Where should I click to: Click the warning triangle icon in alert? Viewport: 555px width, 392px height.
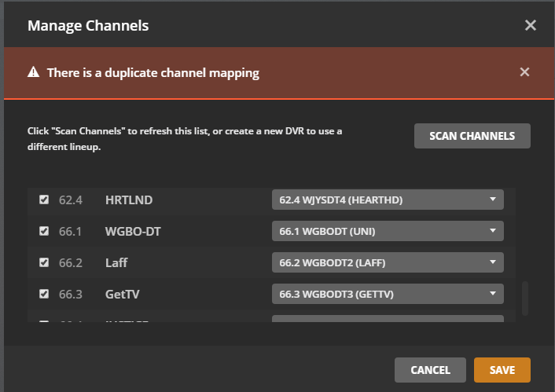pyautogui.click(x=33, y=71)
